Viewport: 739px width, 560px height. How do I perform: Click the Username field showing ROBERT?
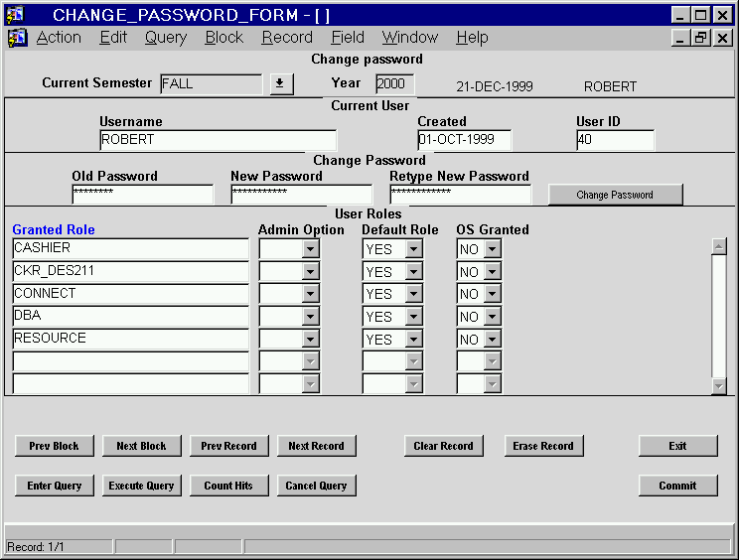(x=219, y=140)
